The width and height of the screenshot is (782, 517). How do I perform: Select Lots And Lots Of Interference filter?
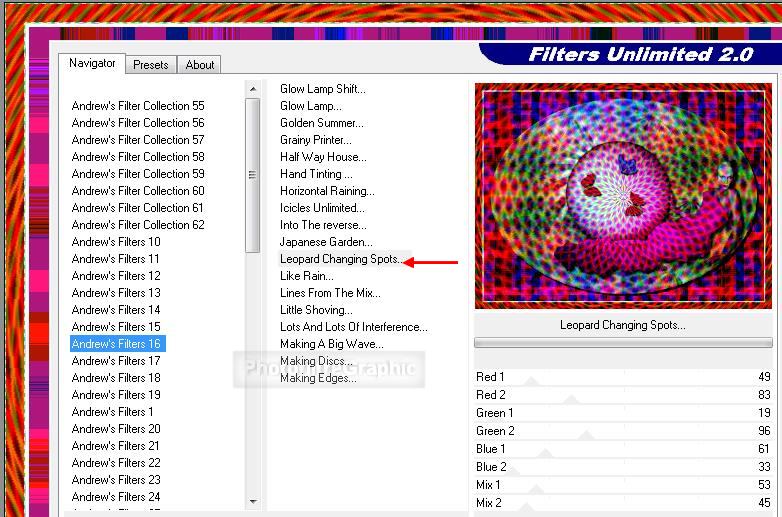click(353, 327)
